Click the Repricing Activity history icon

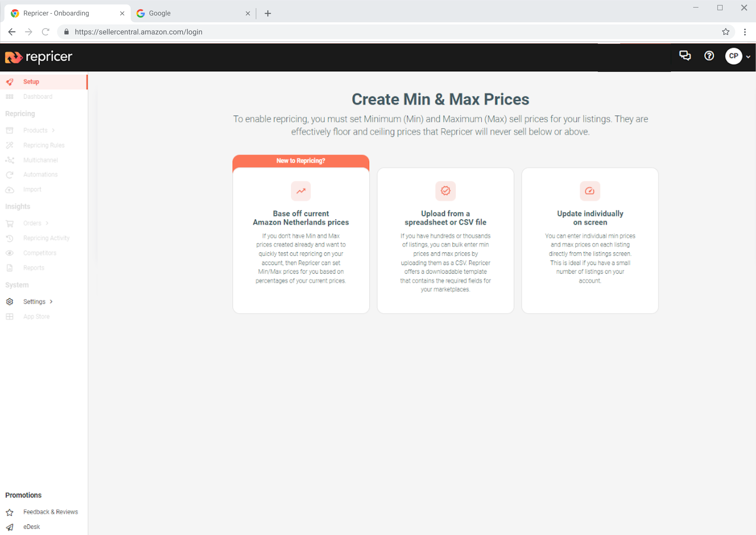coord(9,238)
